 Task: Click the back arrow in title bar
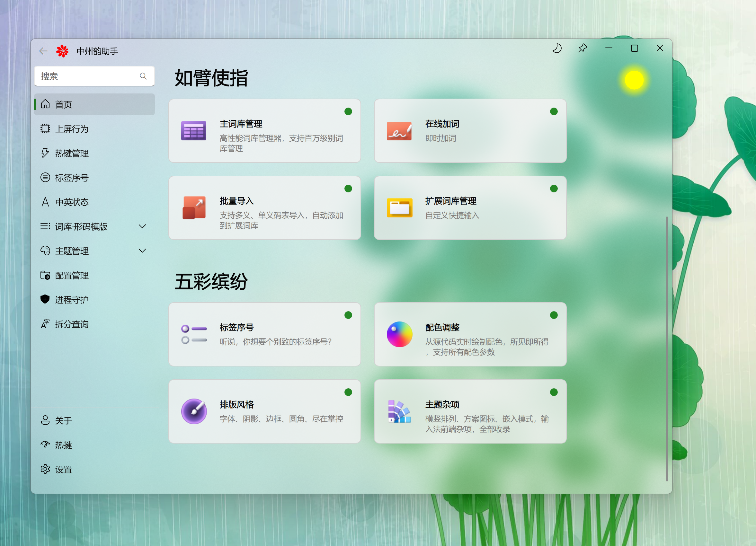click(43, 51)
